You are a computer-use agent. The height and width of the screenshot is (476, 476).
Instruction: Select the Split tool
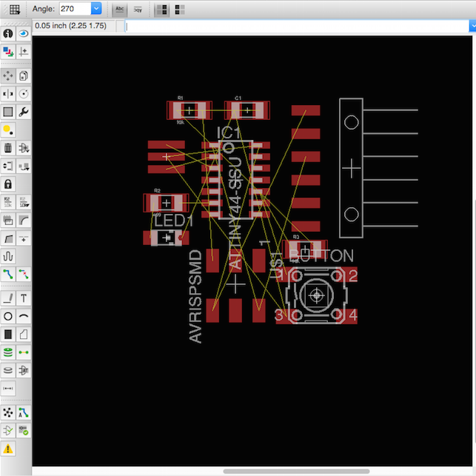8,238
